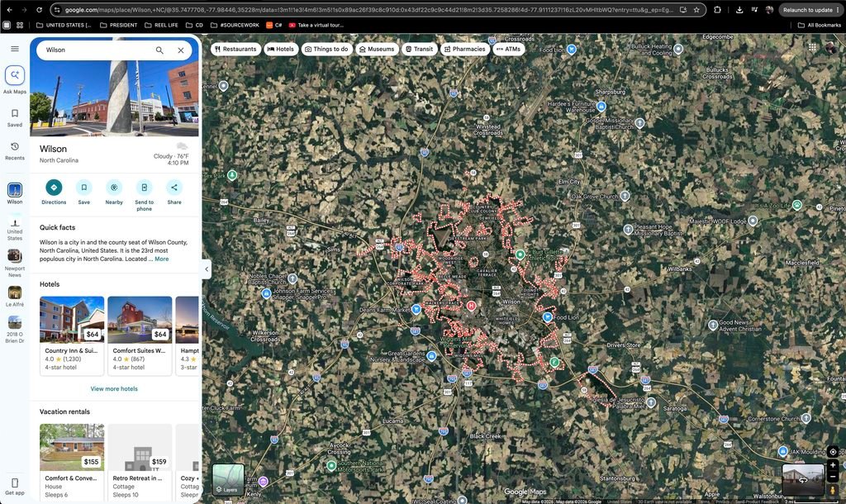Toggle the Layers map view tile
846x504 pixels.
pos(228,479)
